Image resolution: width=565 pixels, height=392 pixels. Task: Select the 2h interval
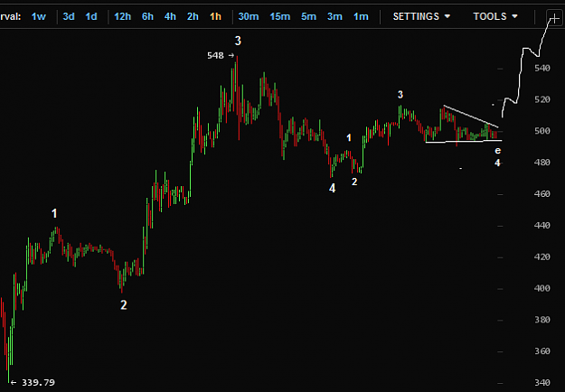[x=193, y=16]
